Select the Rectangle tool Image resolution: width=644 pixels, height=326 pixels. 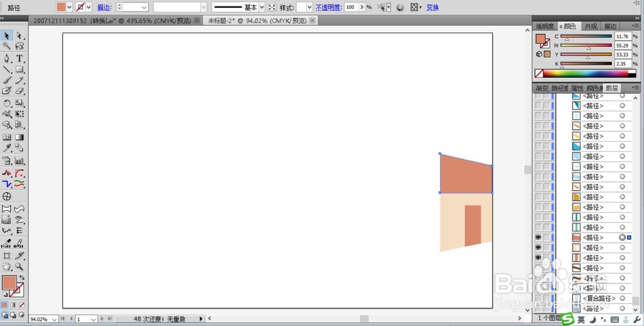19,69
